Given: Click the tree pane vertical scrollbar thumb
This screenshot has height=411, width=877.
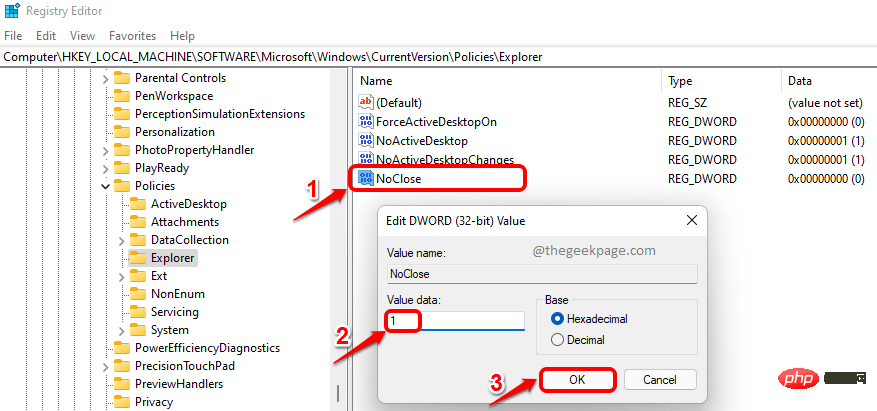Looking at the screenshot, I should click(338, 393).
